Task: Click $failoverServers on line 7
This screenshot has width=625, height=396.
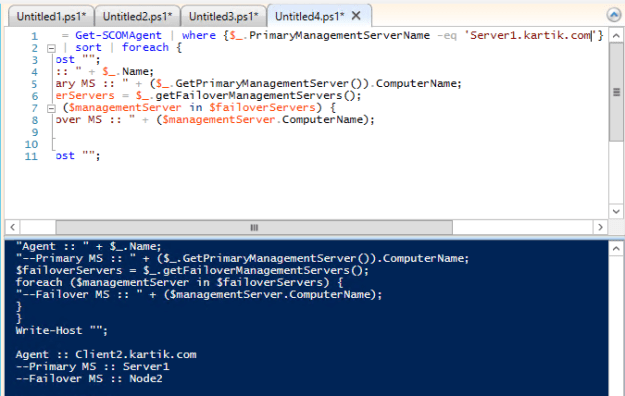Action: click(x=263, y=108)
